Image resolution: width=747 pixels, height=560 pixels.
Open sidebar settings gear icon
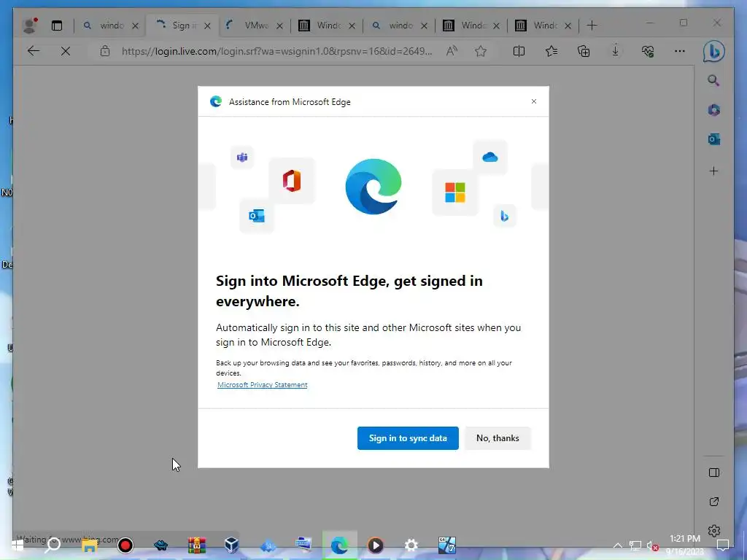(x=713, y=531)
